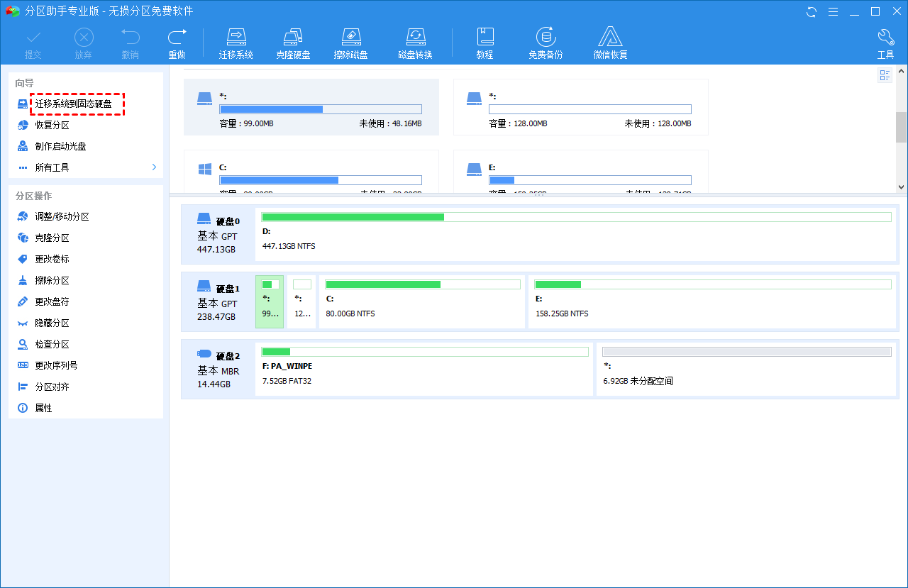Select D: 447.13GB NTFS partition block

click(577, 234)
